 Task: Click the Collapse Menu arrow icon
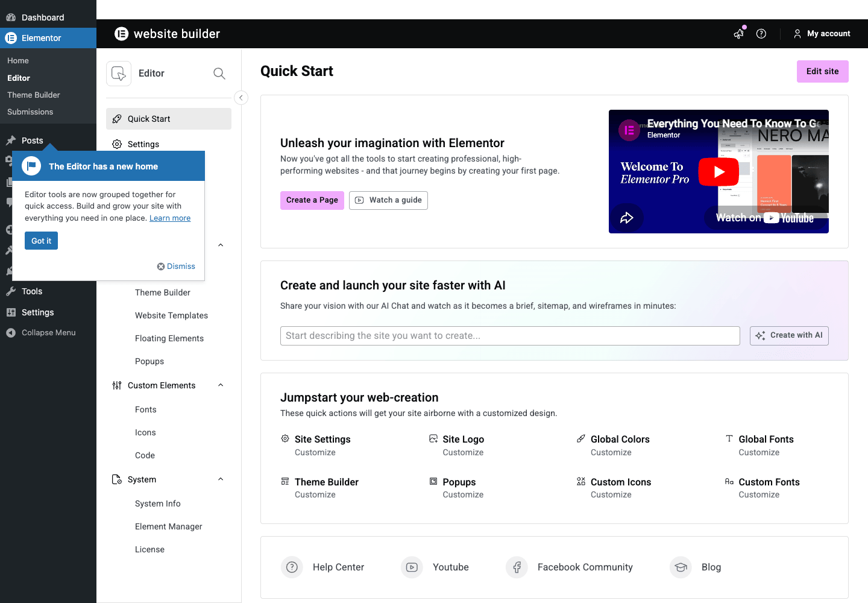point(11,333)
